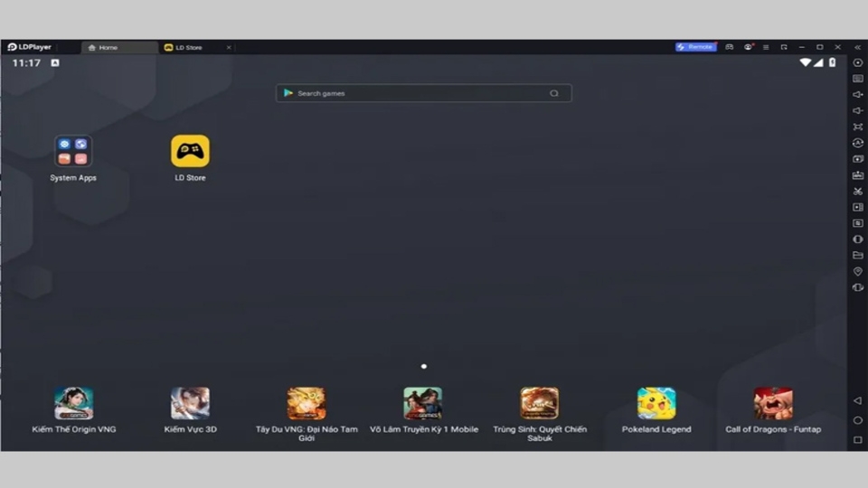Click the sidebar half-shaded circle icon
The width and height of the screenshot is (868, 488).
tap(857, 239)
